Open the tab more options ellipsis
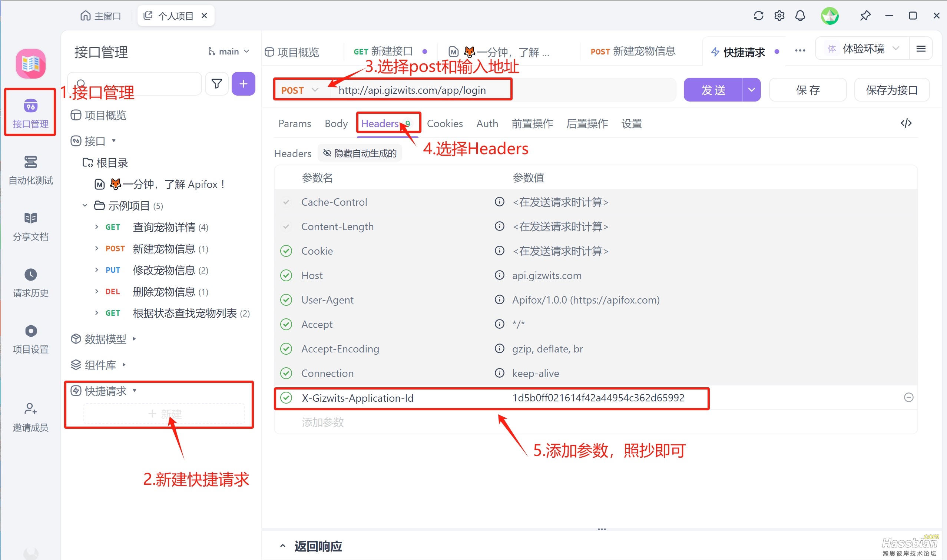The height and width of the screenshot is (560, 947). tap(800, 50)
